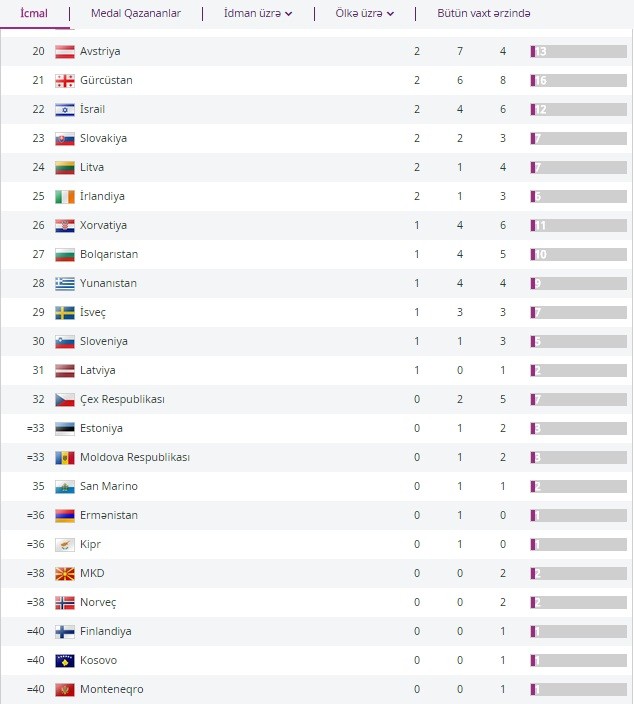This screenshot has height=704, width=634.
Task: Click the Ireland flag beside İrlandiya
Action: tap(64, 196)
